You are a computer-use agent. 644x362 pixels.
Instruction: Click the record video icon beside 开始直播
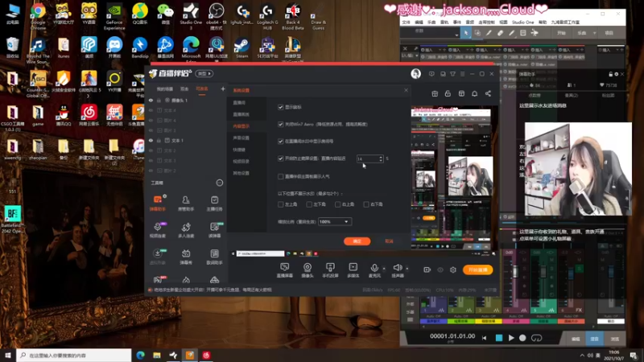coord(427,269)
